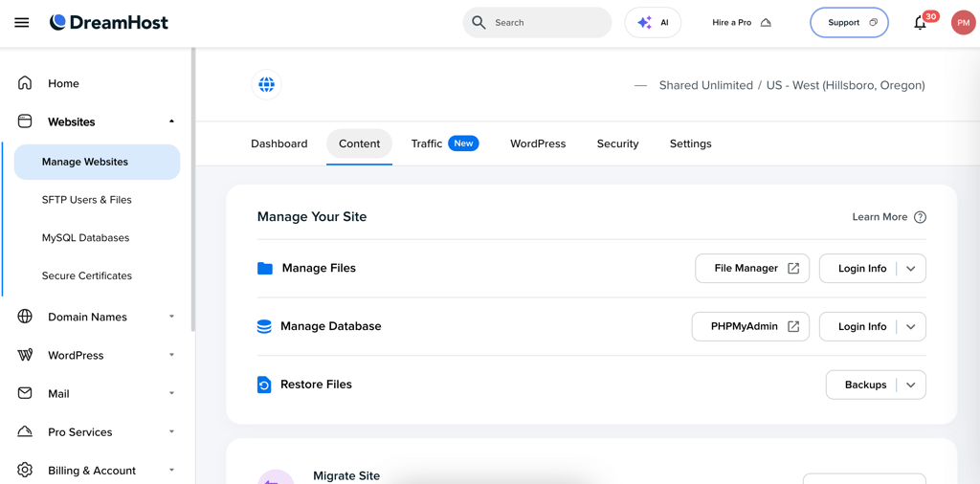This screenshot has width=980, height=484.
Task: Click the Learn More question mark icon
Action: (920, 217)
